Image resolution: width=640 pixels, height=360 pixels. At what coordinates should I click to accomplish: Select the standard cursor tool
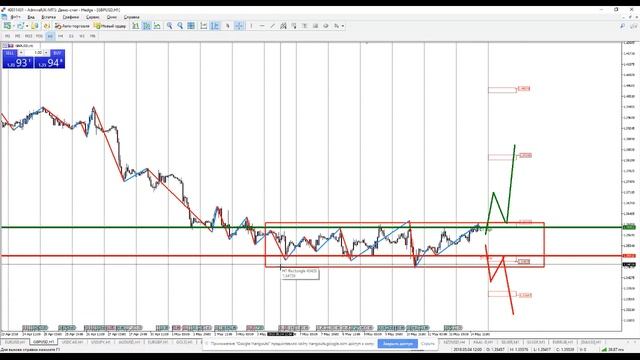point(228,26)
